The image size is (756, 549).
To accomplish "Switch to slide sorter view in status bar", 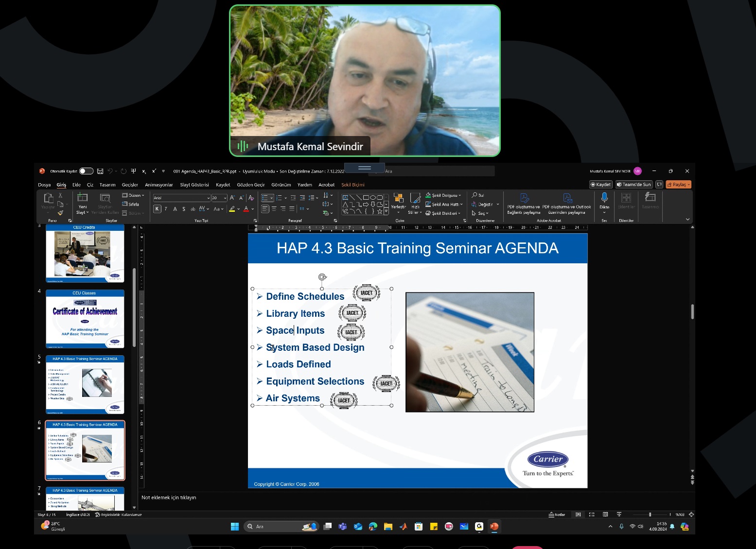I will pos(592,515).
